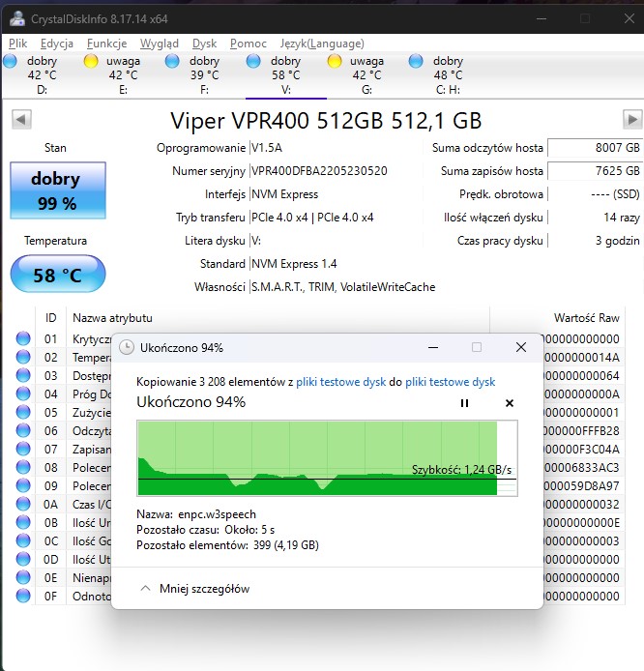Pause the file copy operation
This screenshot has height=671, width=644.
(x=464, y=403)
